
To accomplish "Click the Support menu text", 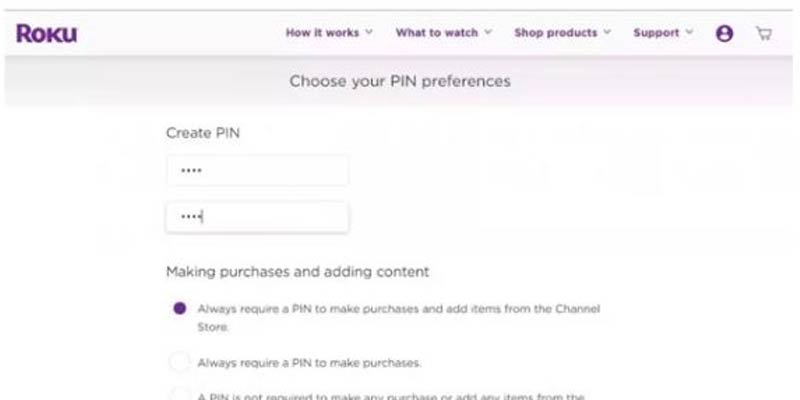I will click(x=656, y=33).
